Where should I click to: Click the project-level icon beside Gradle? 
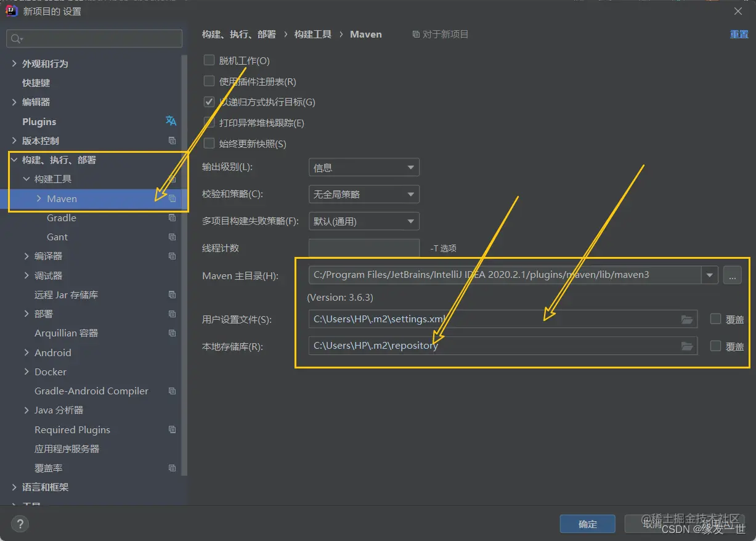click(x=173, y=218)
